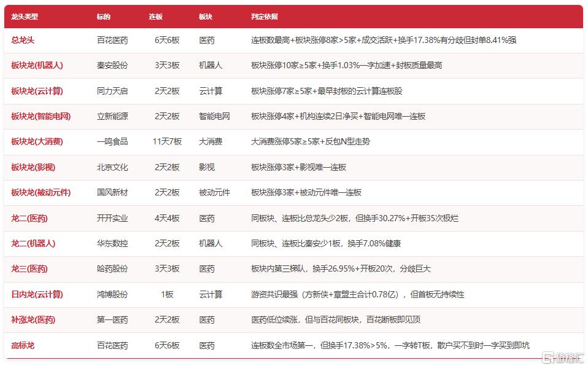
Task: Select the 补涨龙(医药) row label
Action: pos(33,320)
